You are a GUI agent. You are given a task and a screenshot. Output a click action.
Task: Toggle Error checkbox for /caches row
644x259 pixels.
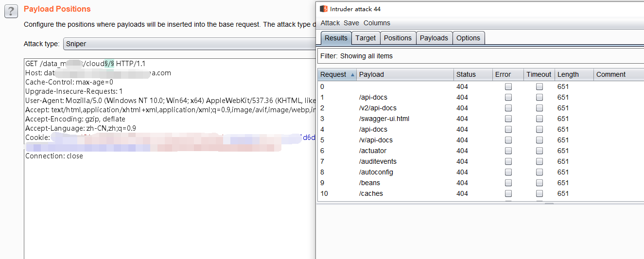coord(508,193)
